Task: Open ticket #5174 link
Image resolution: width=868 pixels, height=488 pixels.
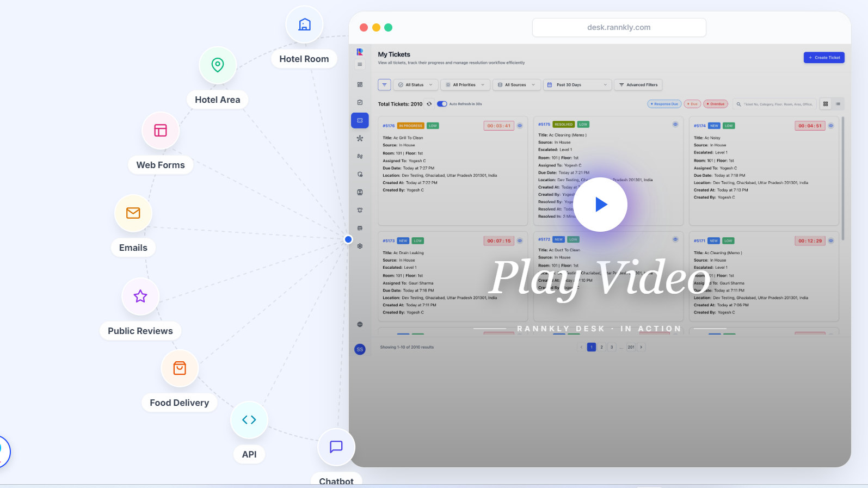Action: (700, 126)
